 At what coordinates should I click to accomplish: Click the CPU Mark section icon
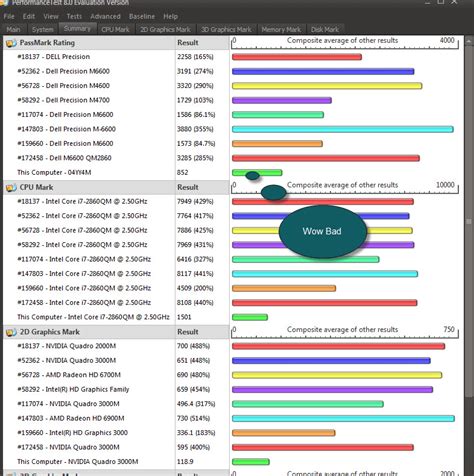point(11,188)
